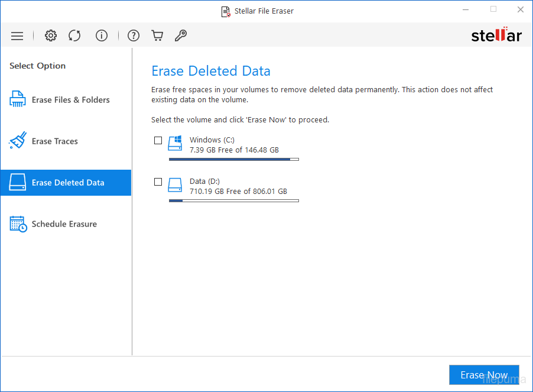Open the info about icon

[102, 36]
